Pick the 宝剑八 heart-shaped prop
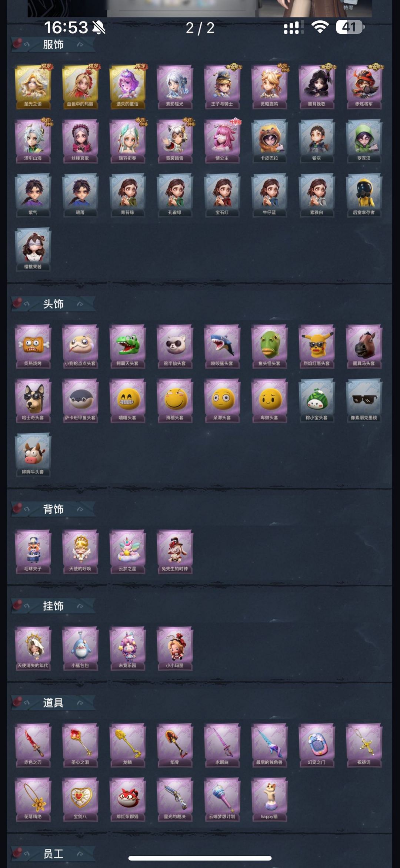Image resolution: width=400 pixels, height=868 pixels. click(x=80, y=799)
